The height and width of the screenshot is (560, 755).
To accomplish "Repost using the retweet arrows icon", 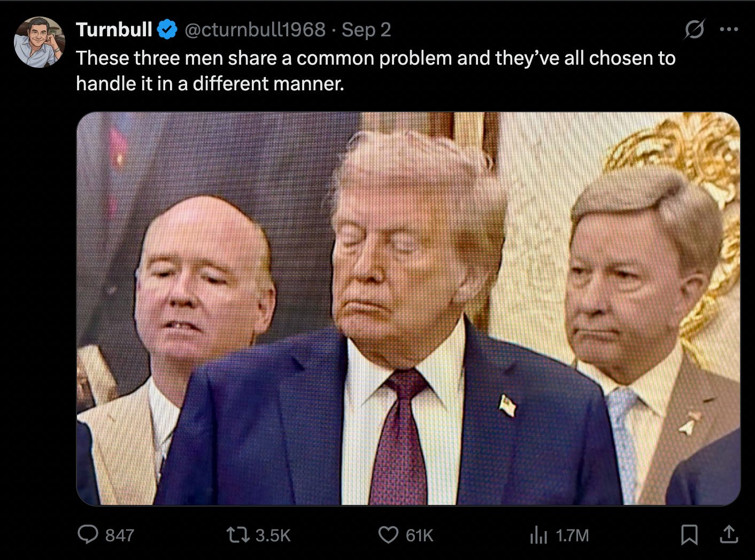I will click(x=238, y=534).
